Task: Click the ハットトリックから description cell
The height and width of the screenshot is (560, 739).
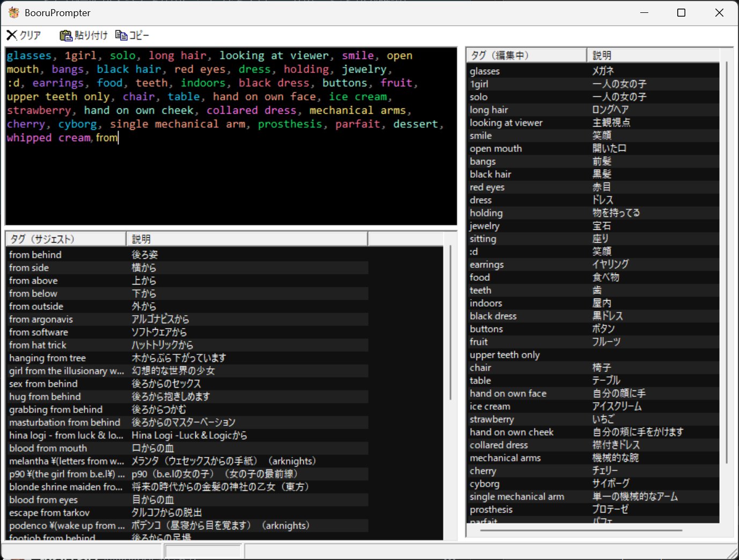Action: coord(162,345)
